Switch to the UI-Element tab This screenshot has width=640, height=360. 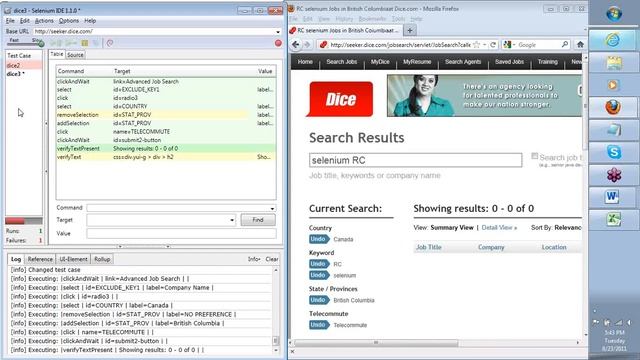click(73, 259)
